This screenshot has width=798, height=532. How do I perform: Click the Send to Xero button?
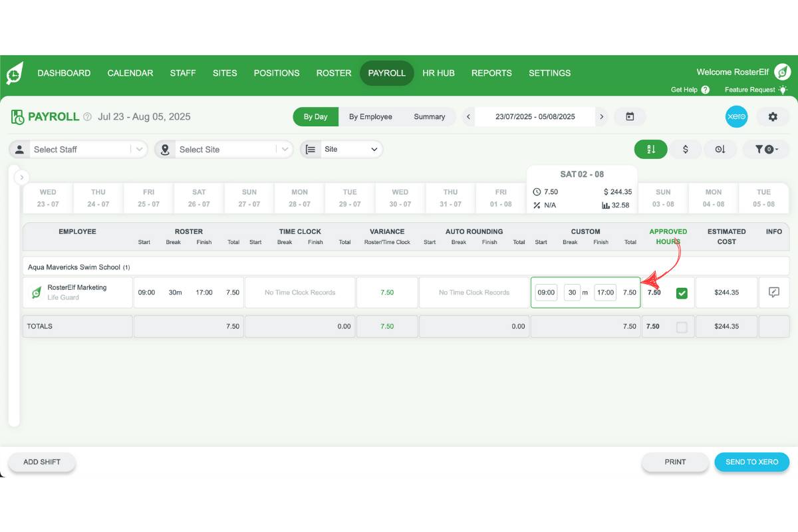pyautogui.click(x=751, y=462)
